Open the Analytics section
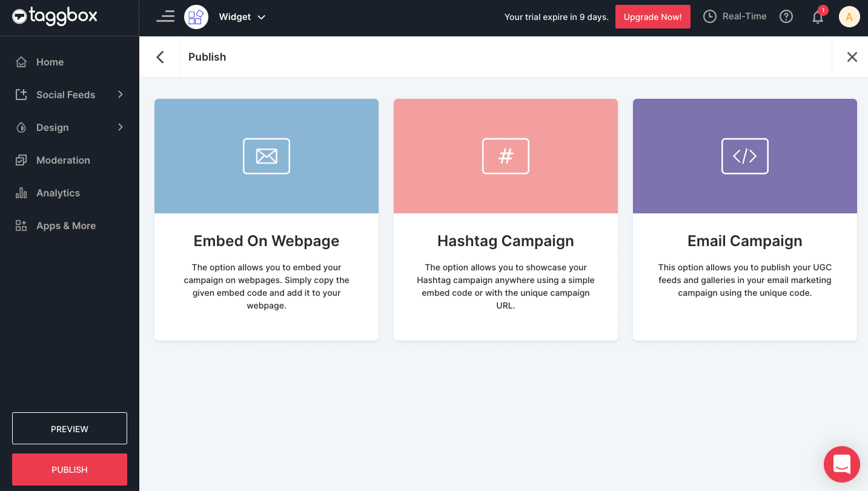The image size is (868, 491). pyautogui.click(x=58, y=193)
